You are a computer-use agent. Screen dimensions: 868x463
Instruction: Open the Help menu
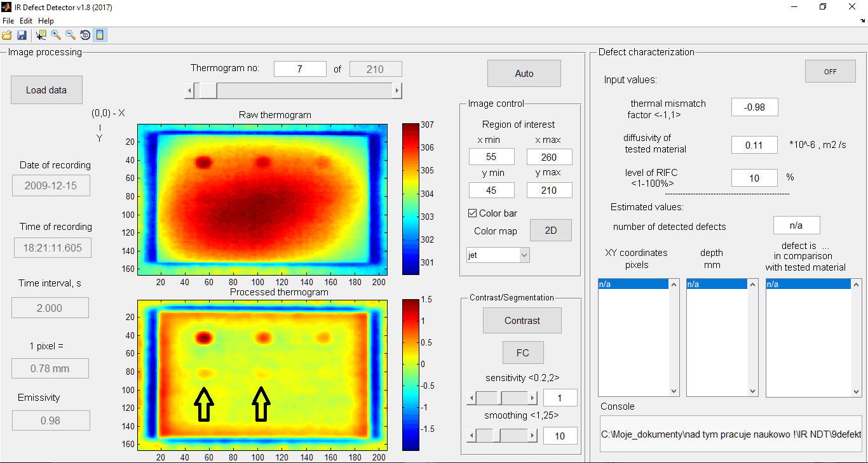click(x=46, y=21)
